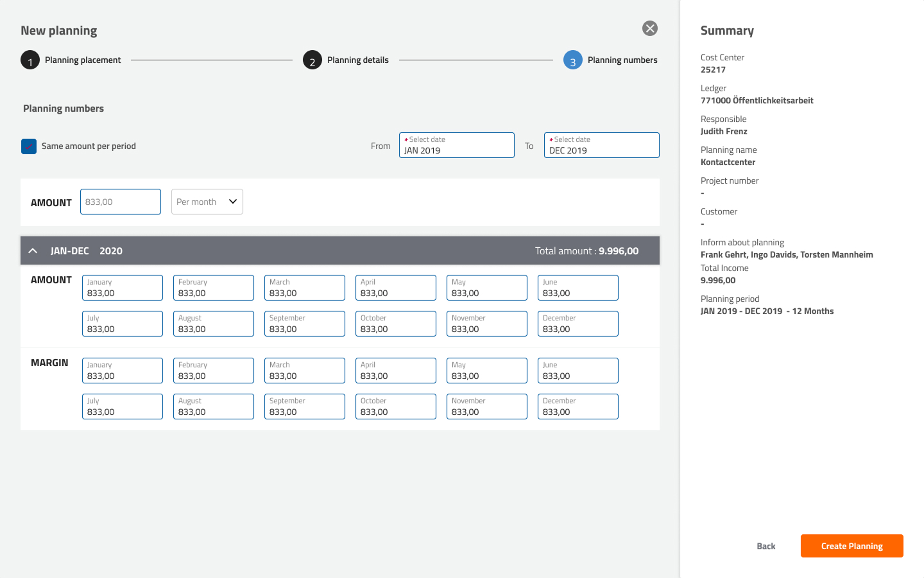Edit the November margin field
The image size is (924, 578).
486,407
